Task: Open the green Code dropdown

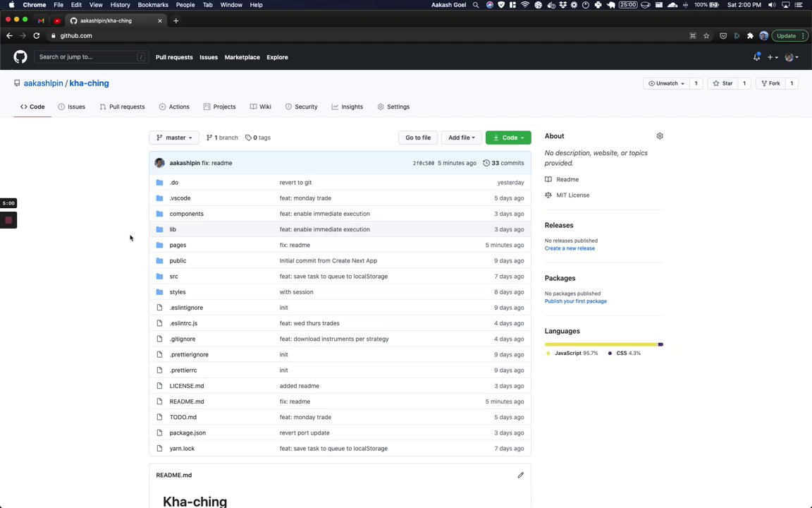Action: coord(508,138)
